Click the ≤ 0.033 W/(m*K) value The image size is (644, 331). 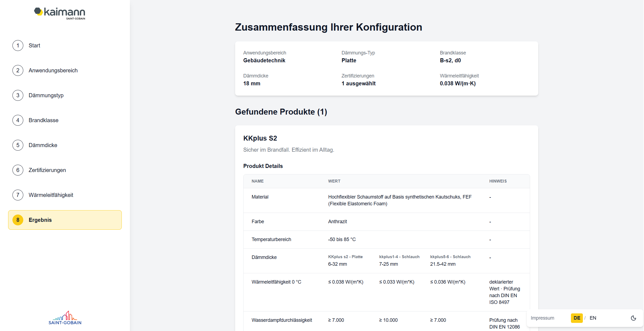(397, 282)
